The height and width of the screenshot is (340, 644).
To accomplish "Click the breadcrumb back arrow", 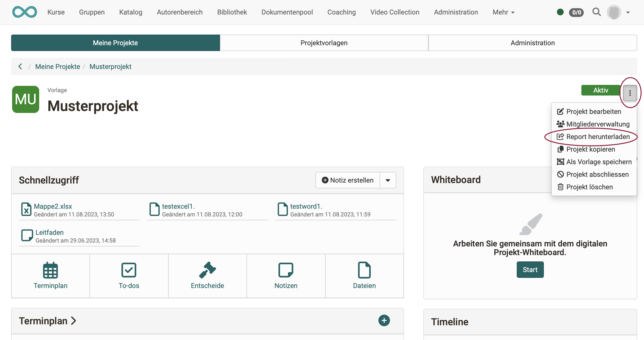I will [20, 67].
